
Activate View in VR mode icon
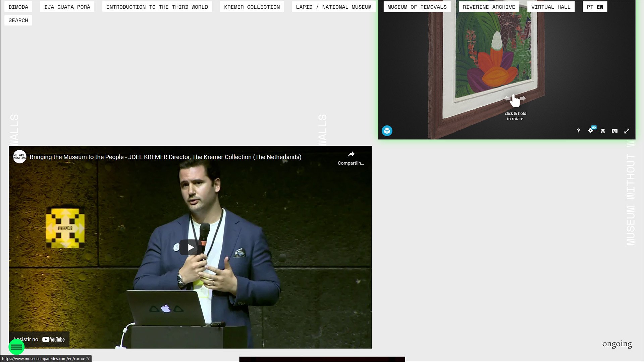(x=614, y=131)
